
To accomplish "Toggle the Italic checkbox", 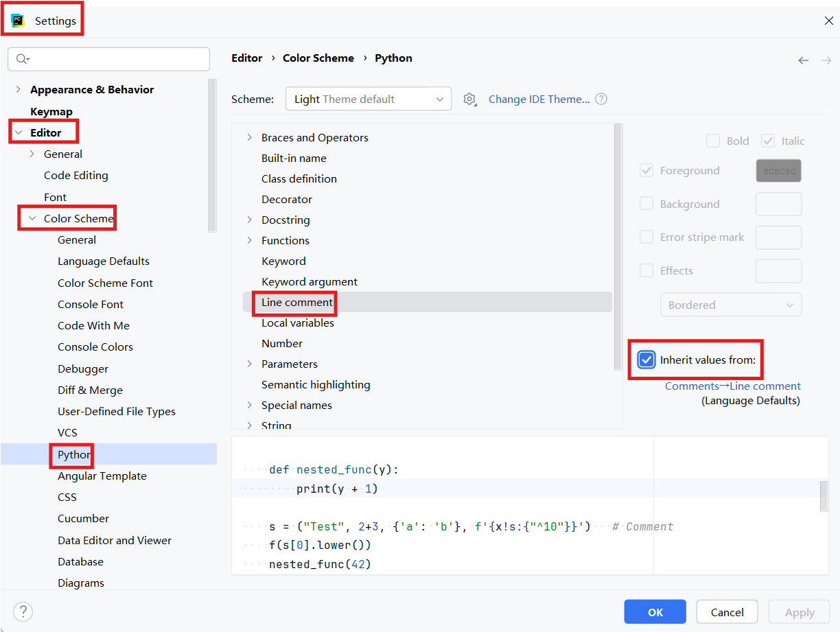I will [768, 141].
